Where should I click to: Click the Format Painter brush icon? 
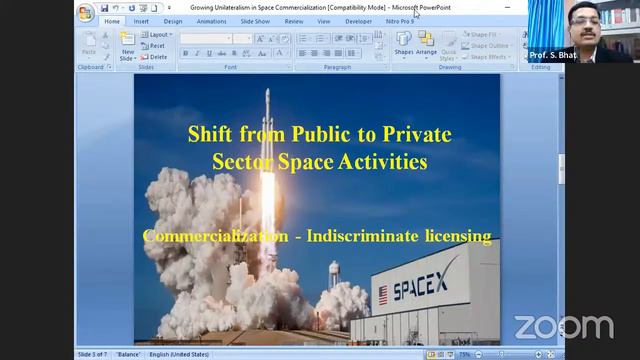point(106,57)
